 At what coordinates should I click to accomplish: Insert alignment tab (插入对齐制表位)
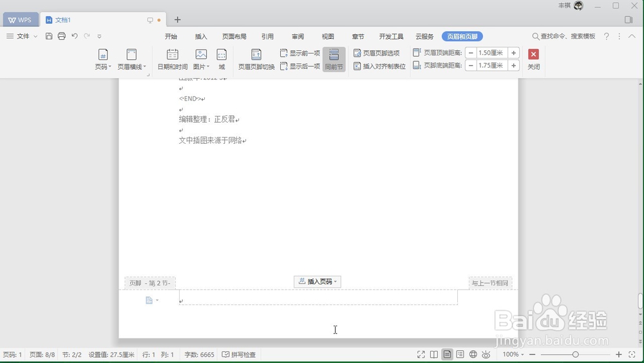(380, 66)
